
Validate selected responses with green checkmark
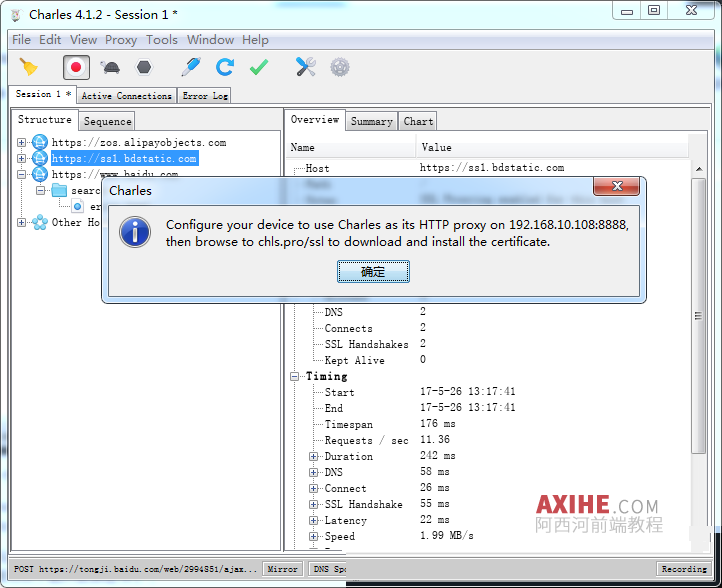click(259, 67)
